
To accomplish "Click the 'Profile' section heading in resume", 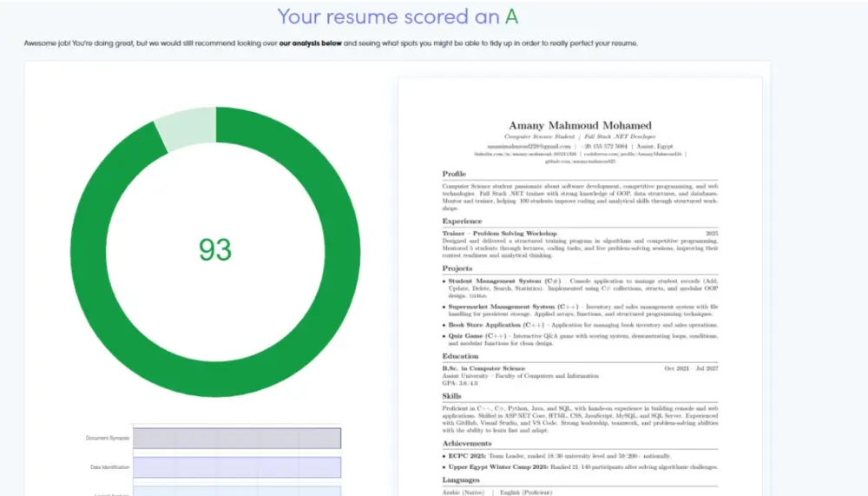I will pos(454,174).
